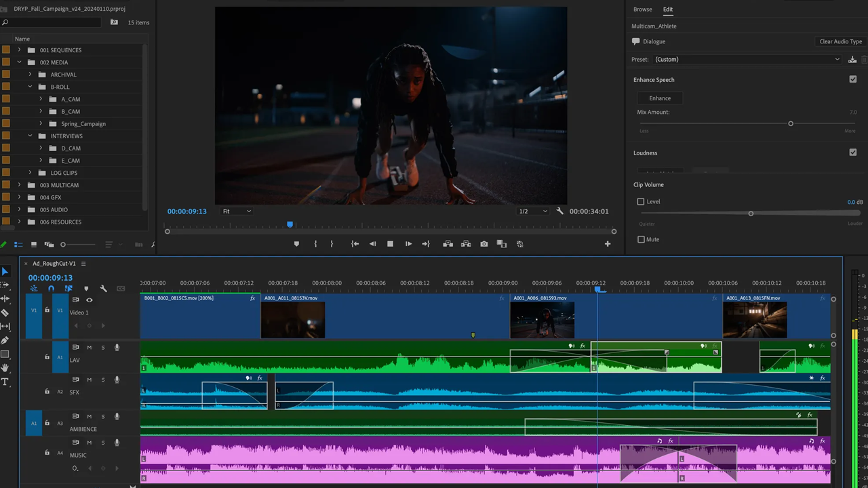Viewport: 868px width, 488px height.
Task: Enable the Mute checkbox in Clip Volume
Action: [641, 239]
